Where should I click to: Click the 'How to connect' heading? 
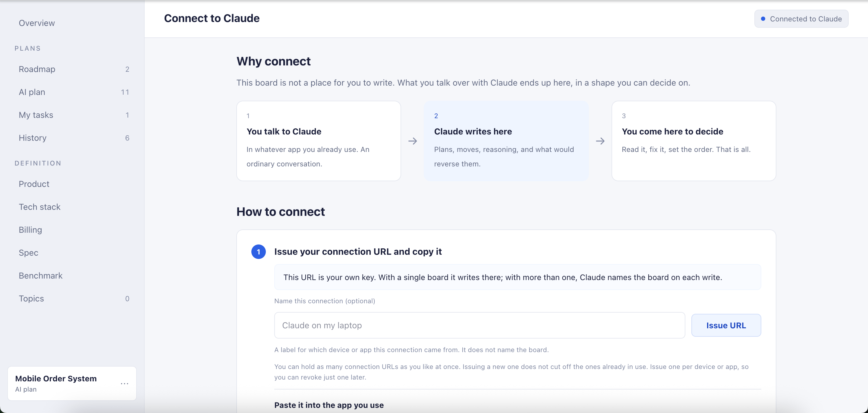click(x=280, y=212)
